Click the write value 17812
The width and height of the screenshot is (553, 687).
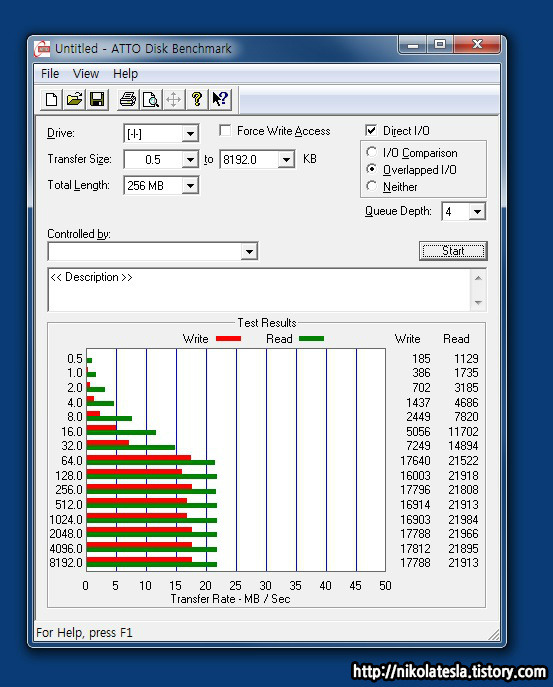point(415,549)
